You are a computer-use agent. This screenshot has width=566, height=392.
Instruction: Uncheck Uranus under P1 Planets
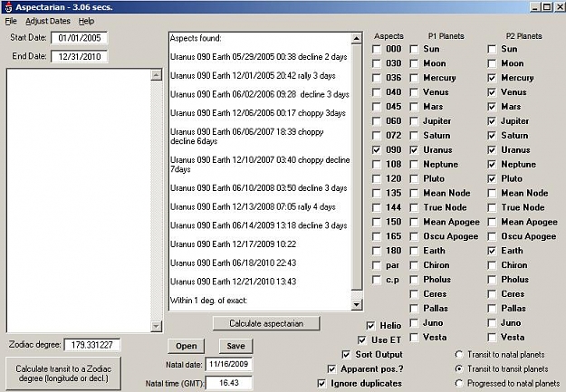click(414, 149)
